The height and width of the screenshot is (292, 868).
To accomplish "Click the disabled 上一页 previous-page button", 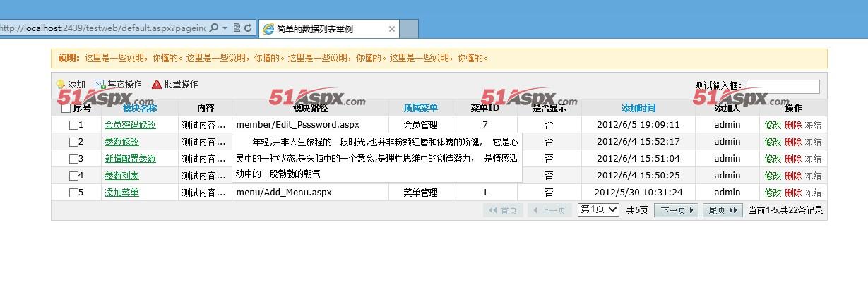I will click(x=549, y=210).
